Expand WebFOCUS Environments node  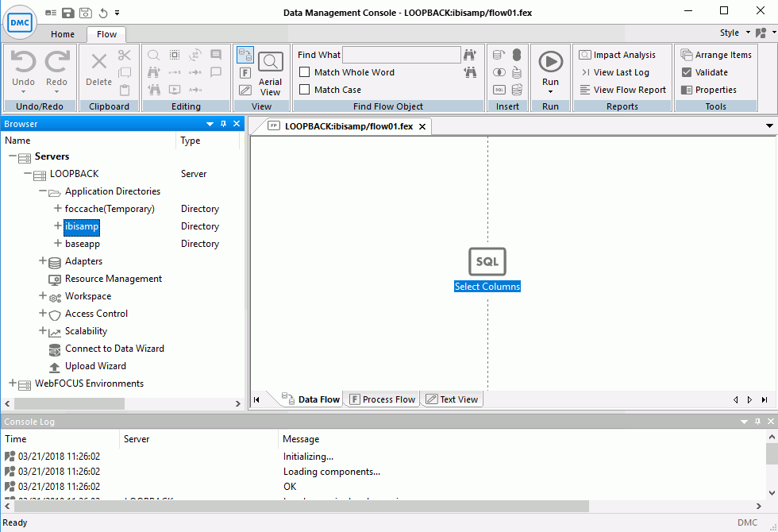coord(13,383)
